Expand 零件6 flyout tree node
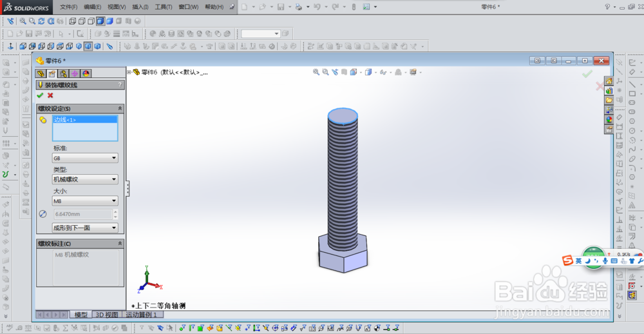Image resolution: width=644 pixels, height=334 pixels. pos(129,72)
